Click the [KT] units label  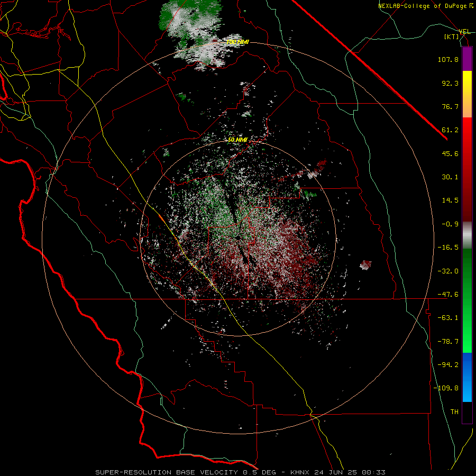coord(452,36)
